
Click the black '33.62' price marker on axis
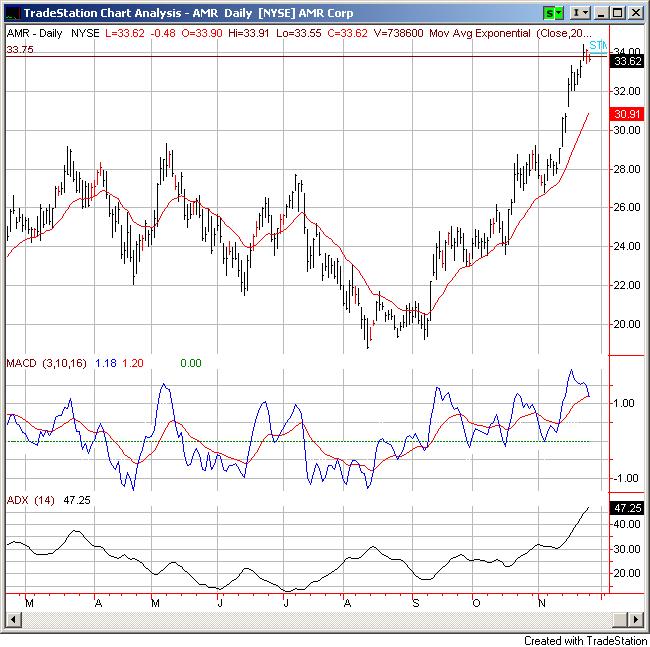click(x=628, y=62)
